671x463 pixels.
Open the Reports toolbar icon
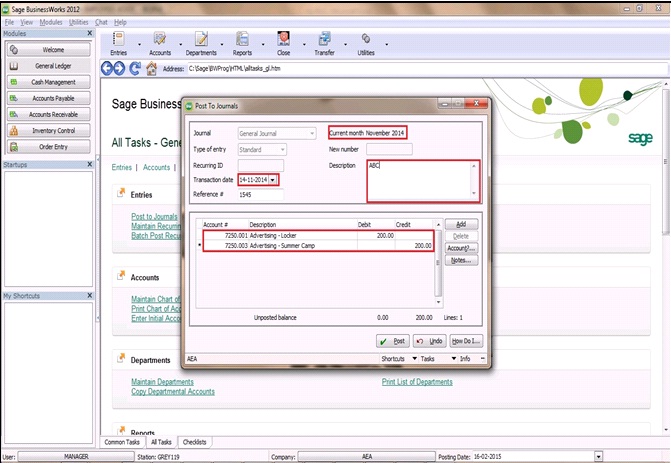point(242,44)
